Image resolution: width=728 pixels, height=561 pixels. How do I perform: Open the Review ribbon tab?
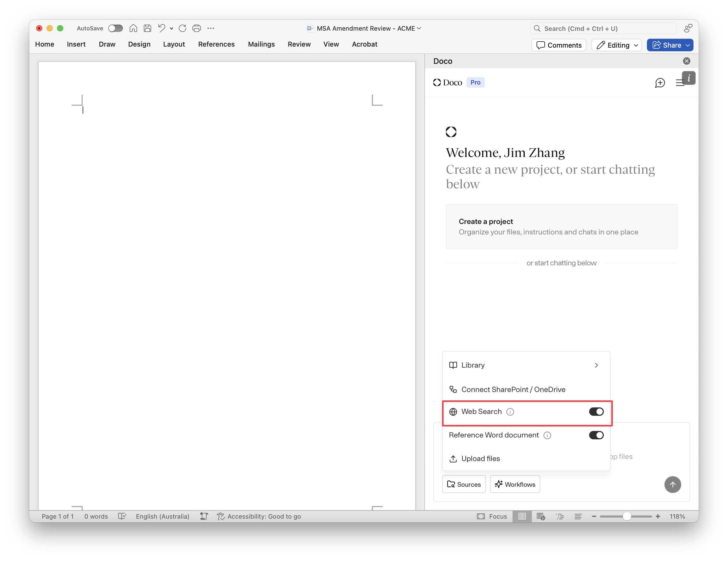299,44
